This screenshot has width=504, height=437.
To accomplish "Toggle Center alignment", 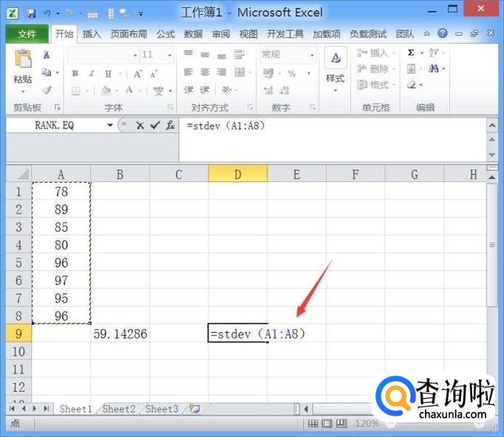I will click(205, 72).
